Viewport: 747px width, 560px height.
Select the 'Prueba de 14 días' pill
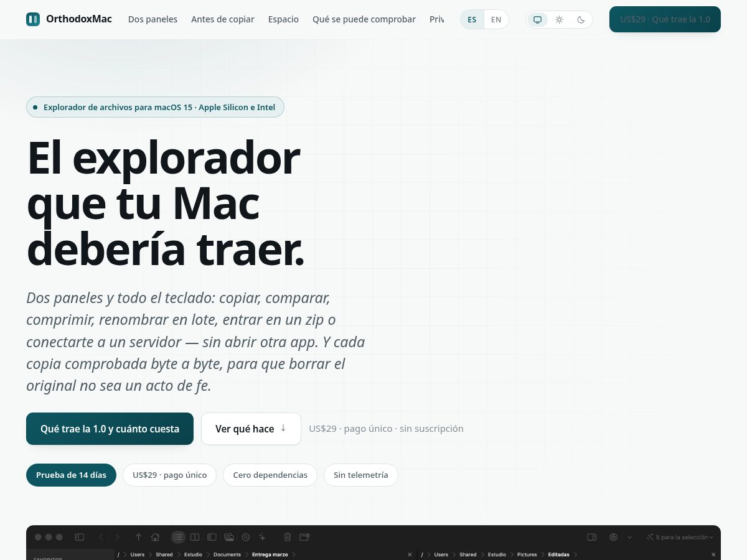pos(71,475)
